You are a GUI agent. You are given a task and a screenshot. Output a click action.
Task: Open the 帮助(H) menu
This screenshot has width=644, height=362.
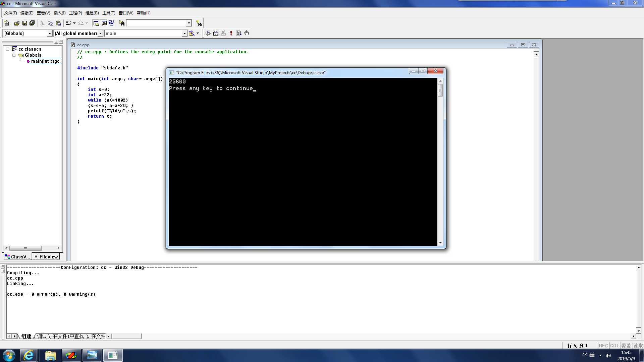pyautogui.click(x=144, y=13)
